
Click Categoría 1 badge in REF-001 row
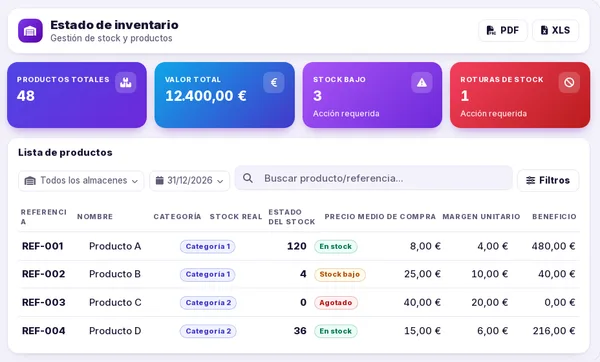[208, 246]
